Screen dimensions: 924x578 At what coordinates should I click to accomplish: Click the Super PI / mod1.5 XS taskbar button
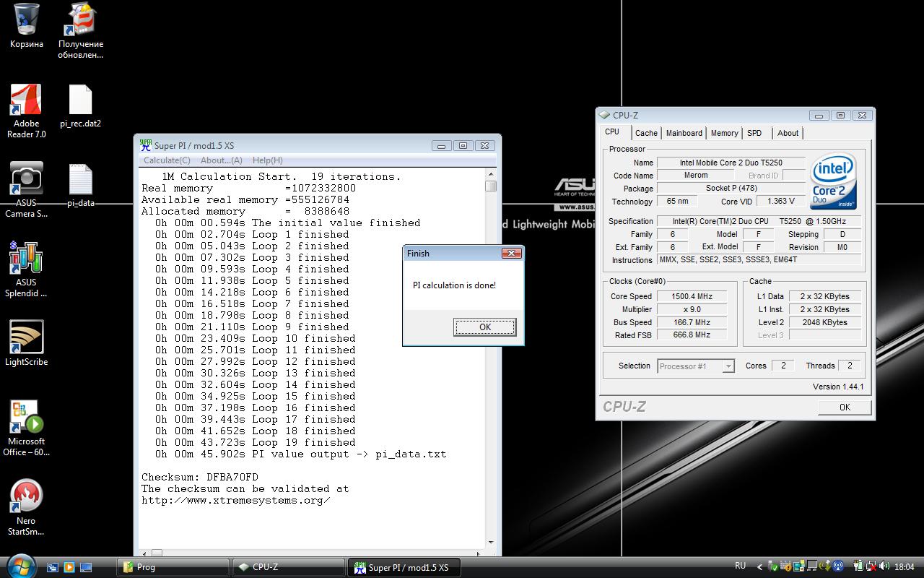coord(403,567)
